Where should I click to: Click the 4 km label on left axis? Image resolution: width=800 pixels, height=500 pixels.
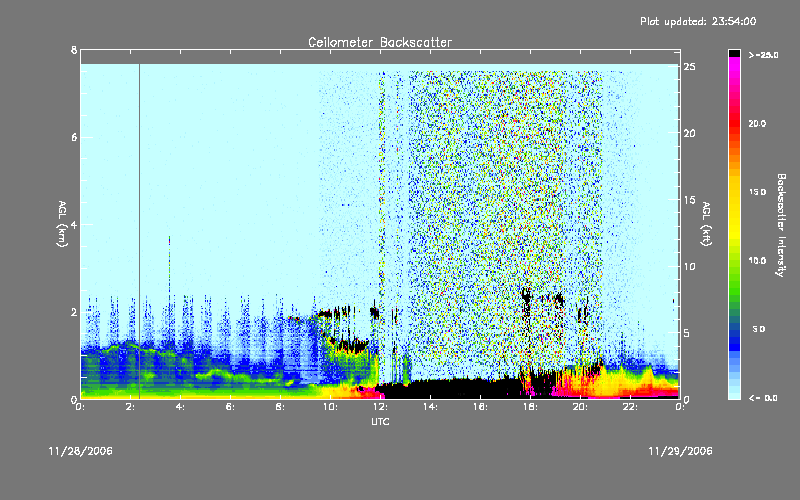point(74,224)
